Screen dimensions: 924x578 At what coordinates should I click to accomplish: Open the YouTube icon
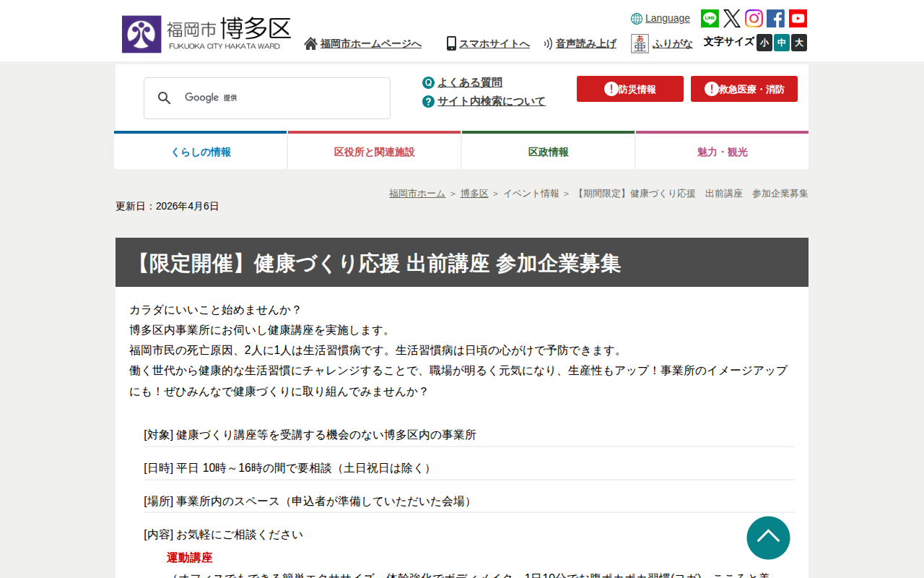point(798,19)
